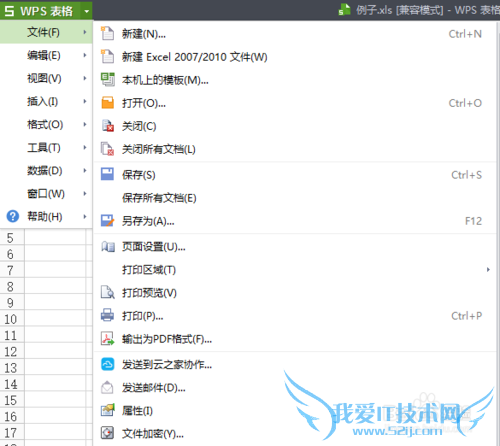500x446 pixels.
Task: Expand the 视图(V) submenu arrow
Action: click(x=85, y=78)
